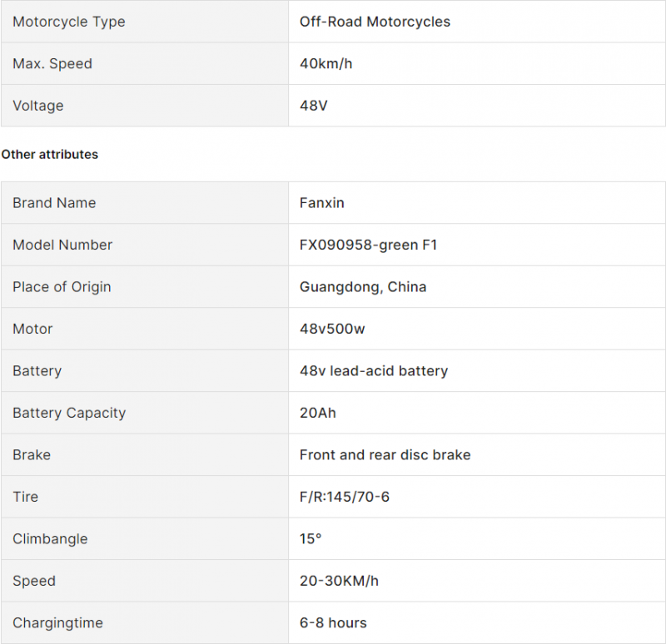
Task: Click the Other attributes heading
Action: click(50, 154)
